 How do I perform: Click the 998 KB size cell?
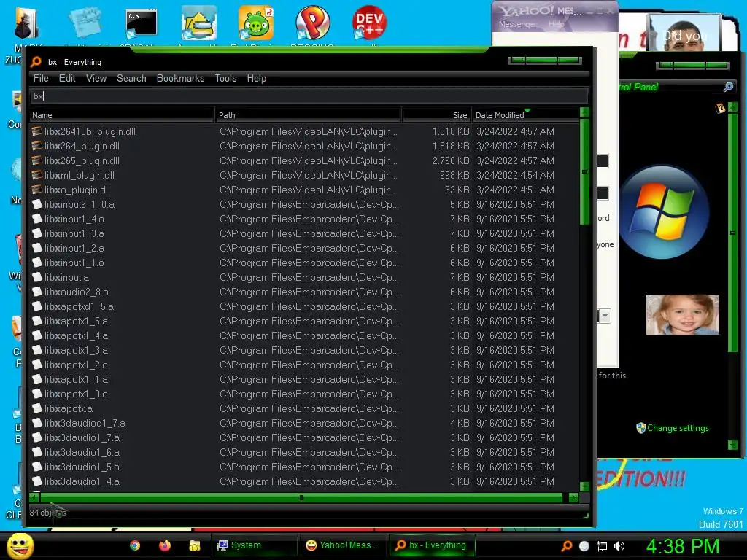click(x=454, y=175)
